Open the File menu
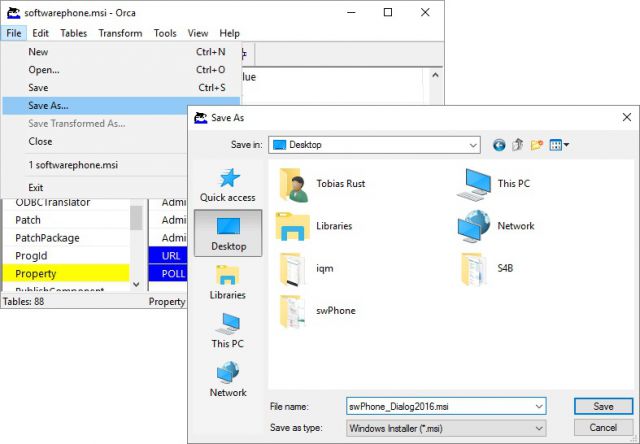The width and height of the screenshot is (640, 444). click(x=14, y=33)
